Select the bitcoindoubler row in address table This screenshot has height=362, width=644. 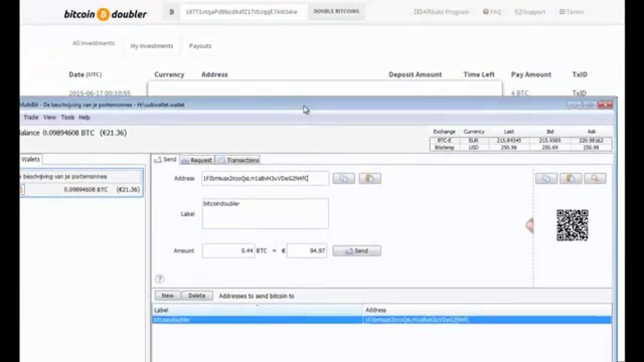tap(381, 320)
